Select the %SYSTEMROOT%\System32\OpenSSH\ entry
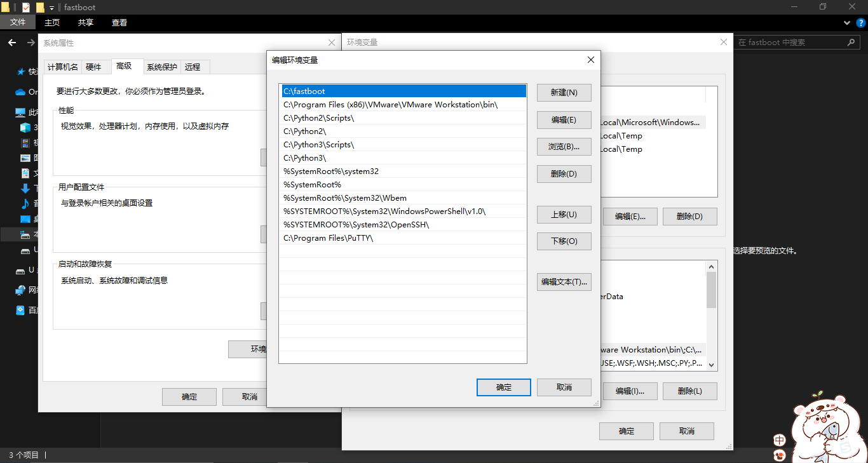Image resolution: width=868 pixels, height=463 pixels. [403, 225]
